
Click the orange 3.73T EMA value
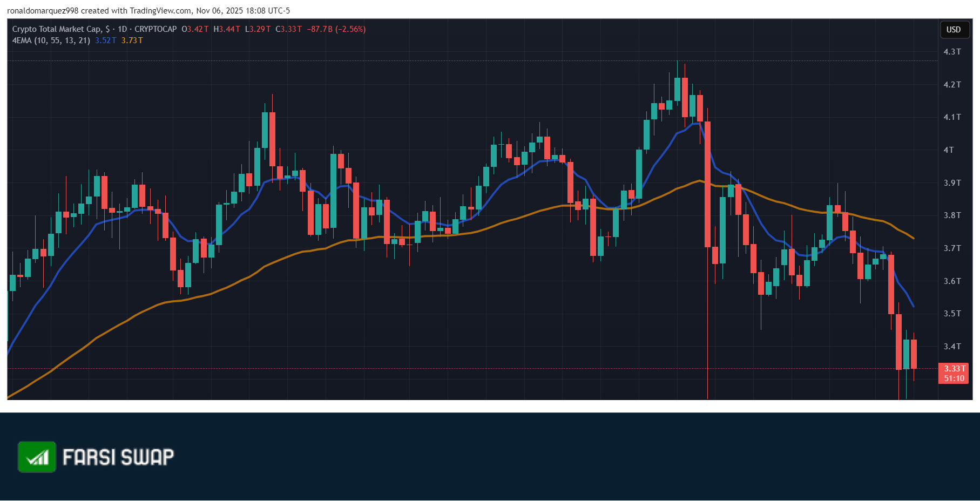(132, 40)
